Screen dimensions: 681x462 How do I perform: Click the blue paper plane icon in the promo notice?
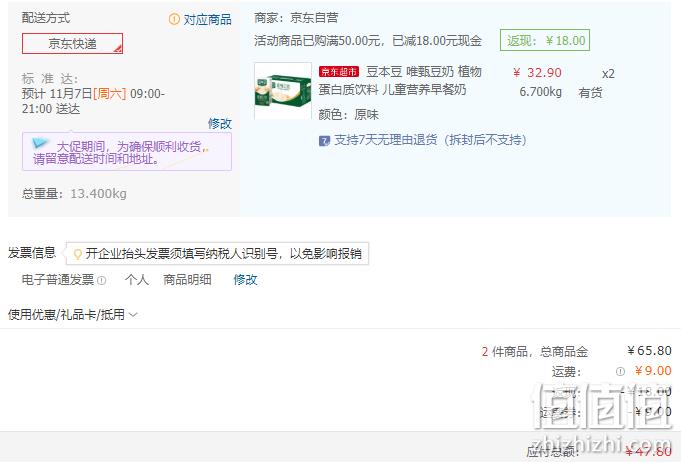(41, 143)
